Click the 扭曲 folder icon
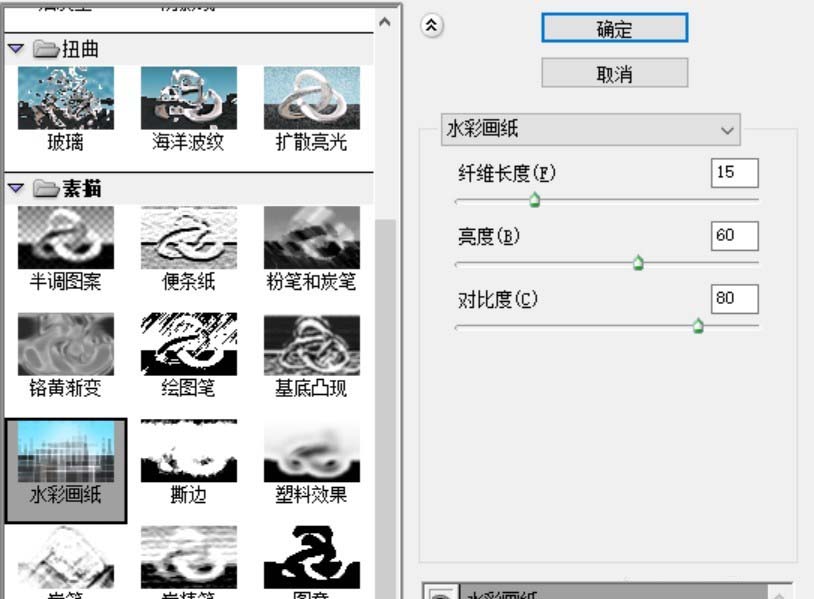 click(x=46, y=49)
